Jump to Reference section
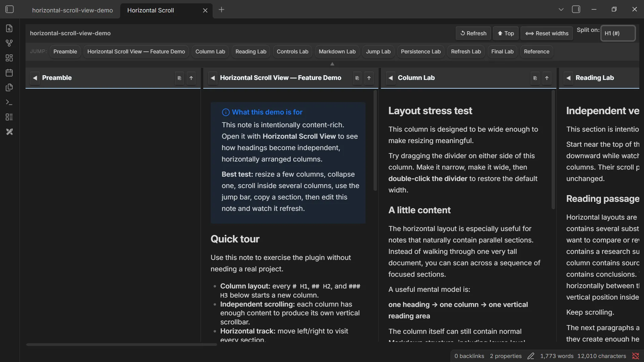 pyautogui.click(x=536, y=52)
